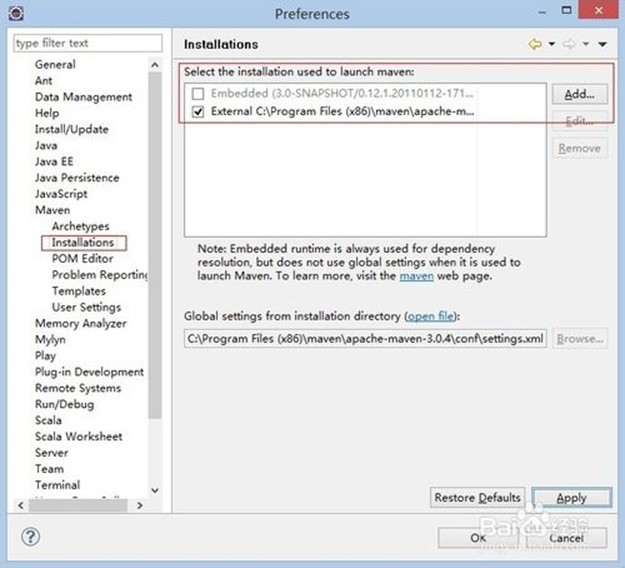Open the forward history dropdown arrow
This screenshot has height=568, width=625.
click(x=586, y=44)
